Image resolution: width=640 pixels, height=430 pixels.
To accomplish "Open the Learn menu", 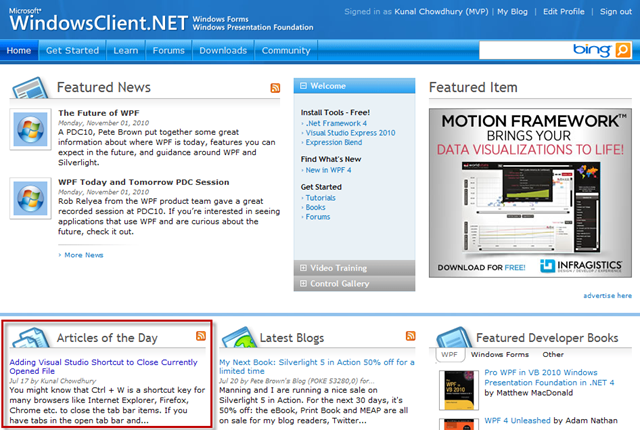I will click(x=126, y=51).
